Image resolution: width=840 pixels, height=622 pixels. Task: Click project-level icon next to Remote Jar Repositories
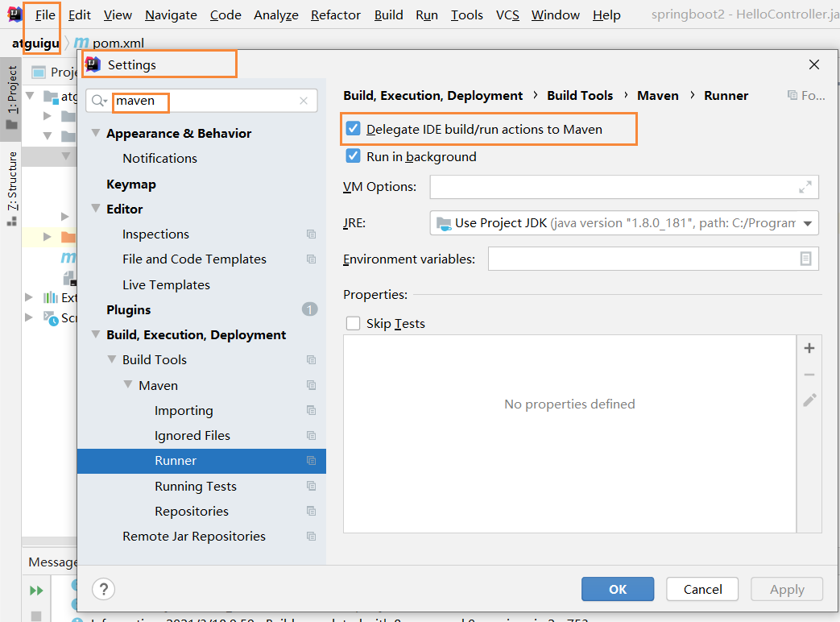(x=311, y=537)
